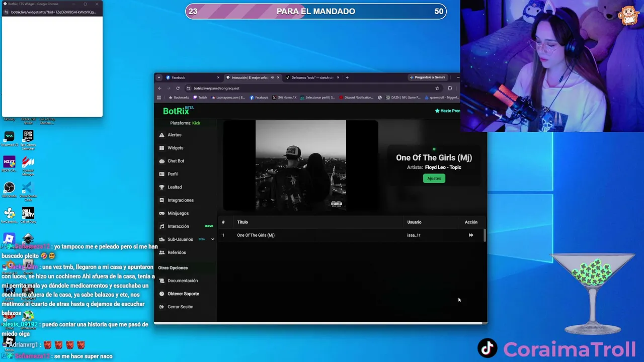
Task: Open the Epic Games Launcher desktop icon
Action: [28, 140]
